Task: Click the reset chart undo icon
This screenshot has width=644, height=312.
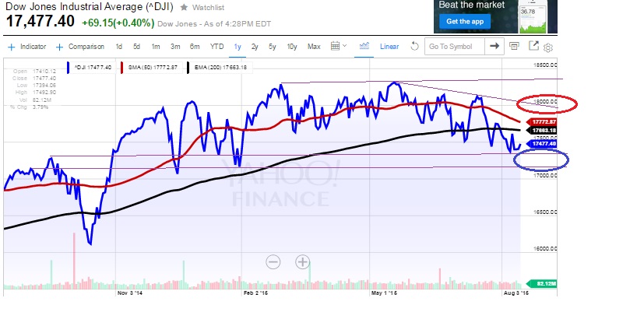Action: [x=414, y=47]
